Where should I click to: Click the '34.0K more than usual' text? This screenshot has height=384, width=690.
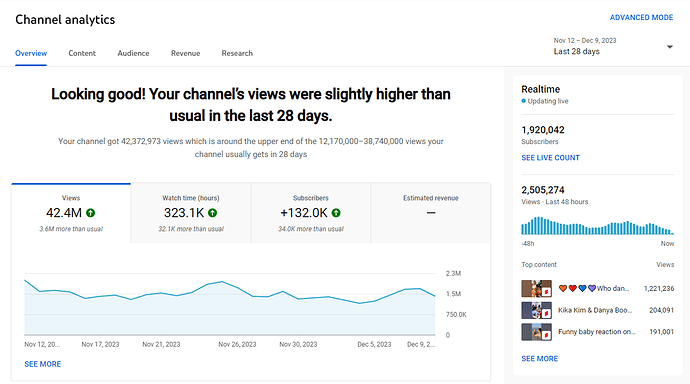(x=311, y=229)
